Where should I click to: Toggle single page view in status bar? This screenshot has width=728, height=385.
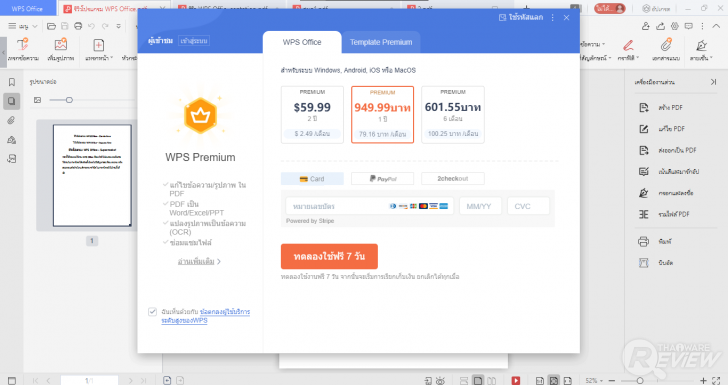coord(478,380)
